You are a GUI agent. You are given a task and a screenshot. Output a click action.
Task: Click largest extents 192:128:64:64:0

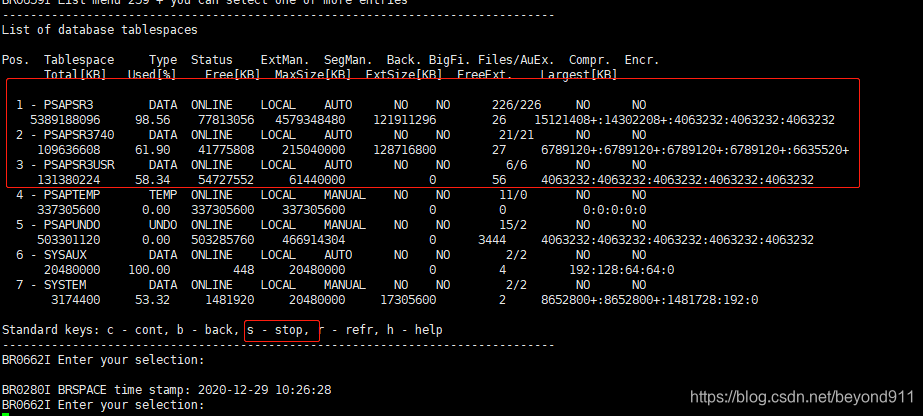coord(622,270)
